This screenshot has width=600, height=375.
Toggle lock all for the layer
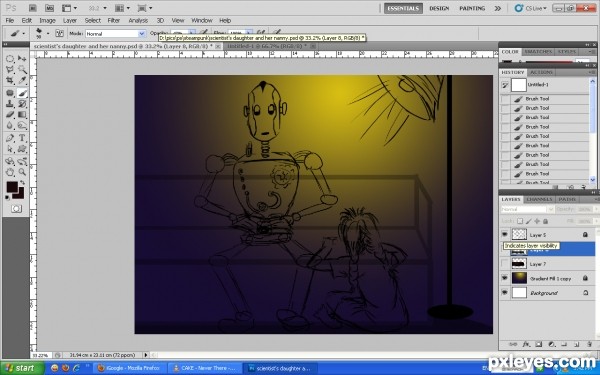coord(545,221)
